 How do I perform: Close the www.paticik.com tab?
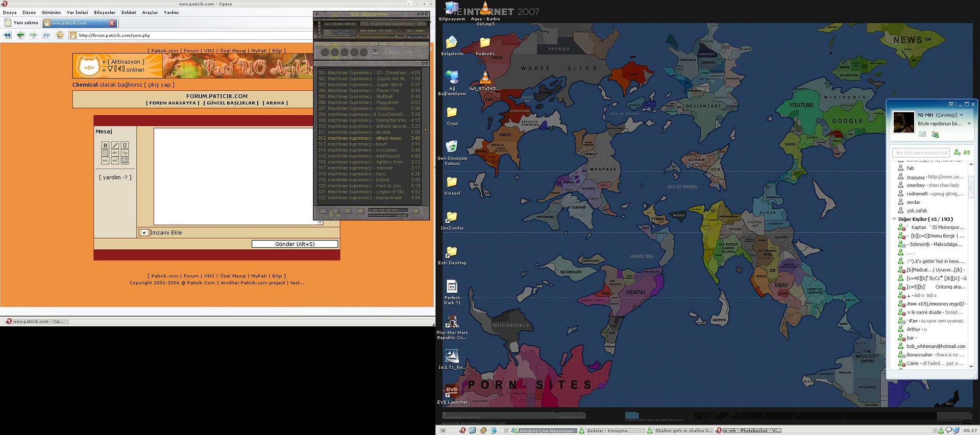[x=112, y=23]
